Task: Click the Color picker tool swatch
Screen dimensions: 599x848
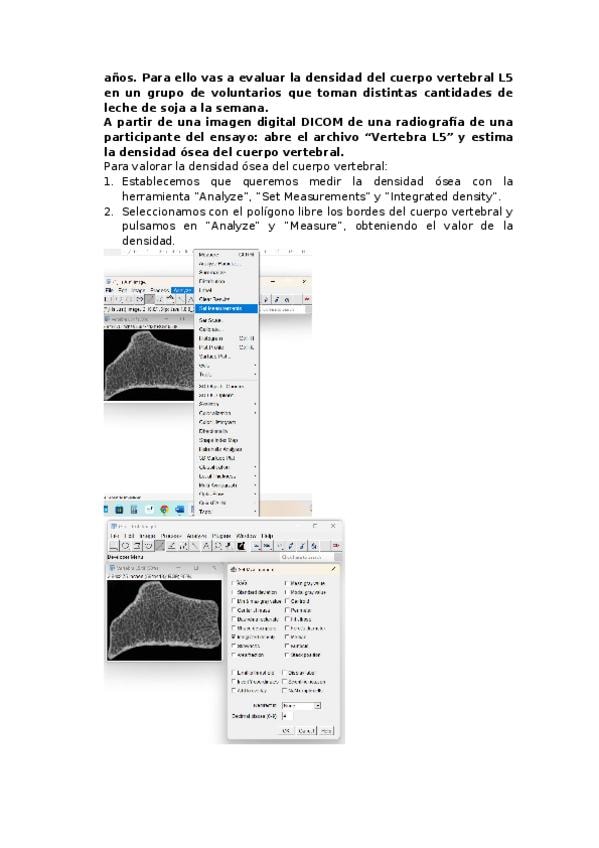Action: coord(241,546)
